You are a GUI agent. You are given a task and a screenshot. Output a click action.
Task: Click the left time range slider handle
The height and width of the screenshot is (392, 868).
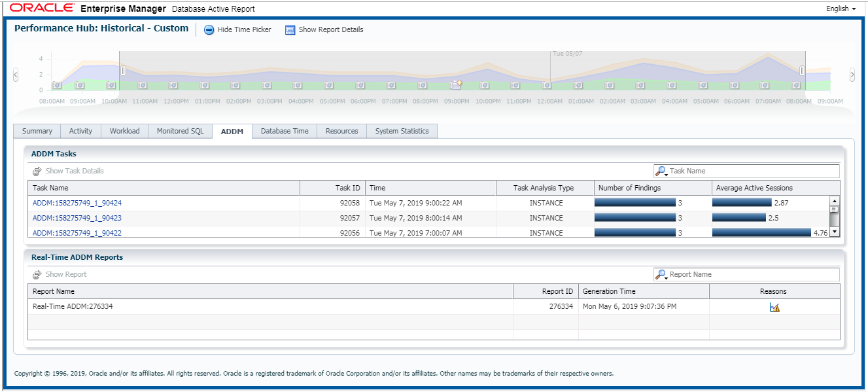pos(122,71)
